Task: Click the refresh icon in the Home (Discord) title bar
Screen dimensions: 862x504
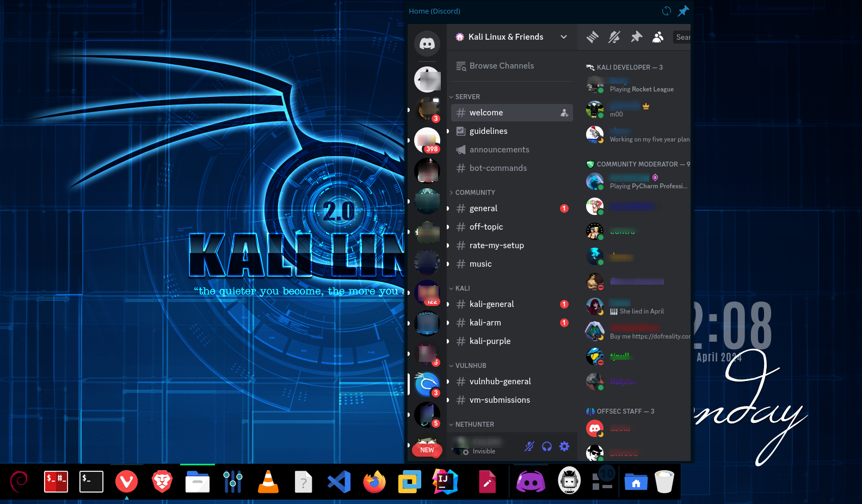Action: [667, 11]
